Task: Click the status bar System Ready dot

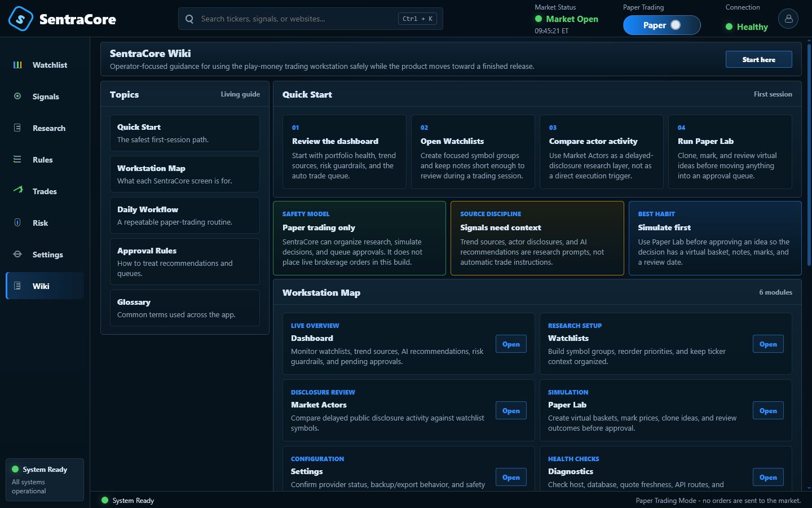Action: (x=104, y=500)
